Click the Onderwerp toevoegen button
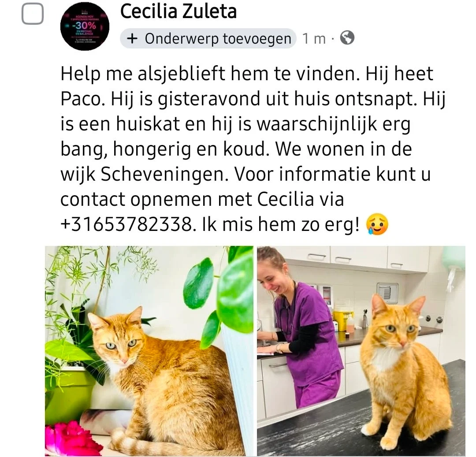The width and height of the screenshot is (476, 457). point(208,38)
